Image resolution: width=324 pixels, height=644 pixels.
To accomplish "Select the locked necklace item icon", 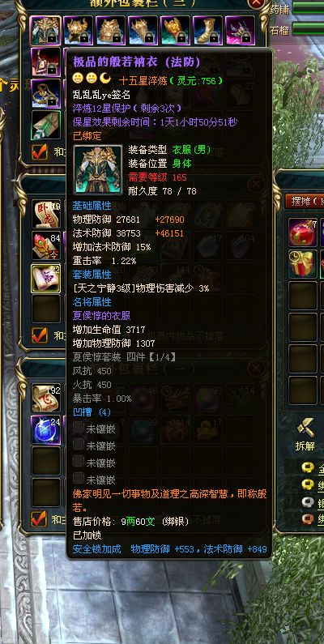I will coord(45,94).
